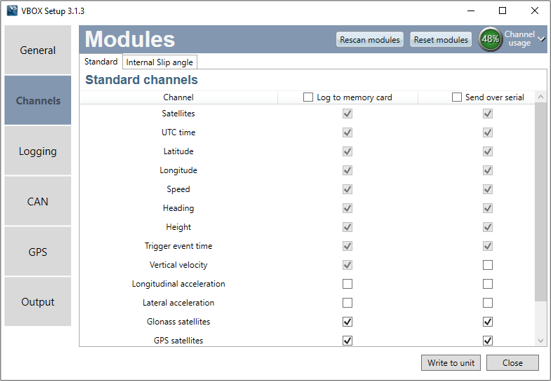The height and width of the screenshot is (381, 551).
Task: Click the Height send over serial checkbox
Action: click(x=487, y=227)
